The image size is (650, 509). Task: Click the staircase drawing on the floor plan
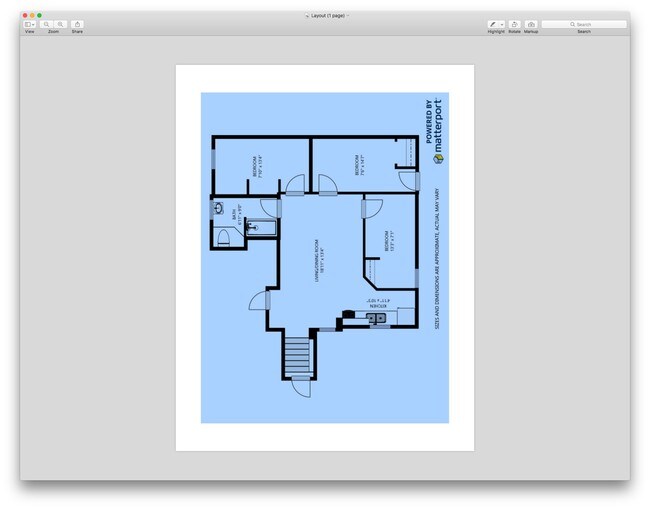[x=299, y=355]
